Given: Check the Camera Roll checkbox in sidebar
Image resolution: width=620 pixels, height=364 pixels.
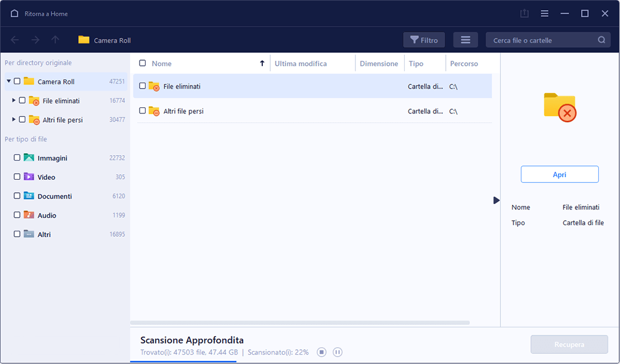Looking at the screenshot, I should coord(17,81).
